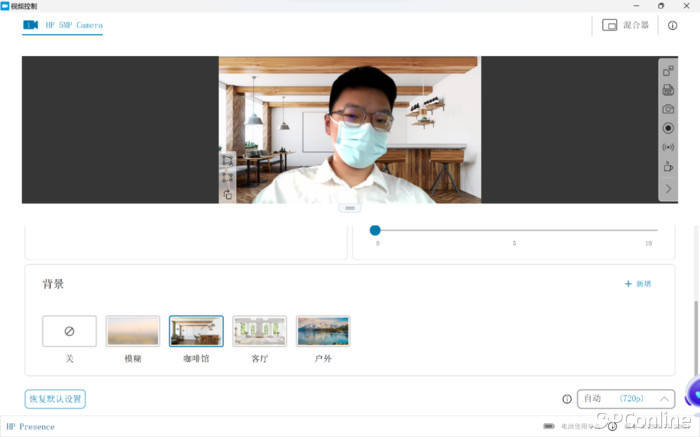Turn off background with 关 option
The image size is (700, 437).
coord(69,331)
